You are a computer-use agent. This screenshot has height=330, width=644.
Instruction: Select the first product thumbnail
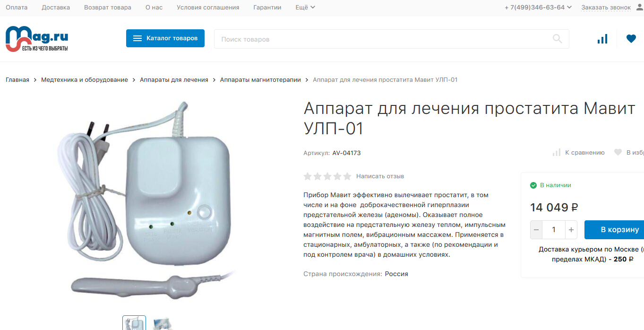tap(134, 323)
